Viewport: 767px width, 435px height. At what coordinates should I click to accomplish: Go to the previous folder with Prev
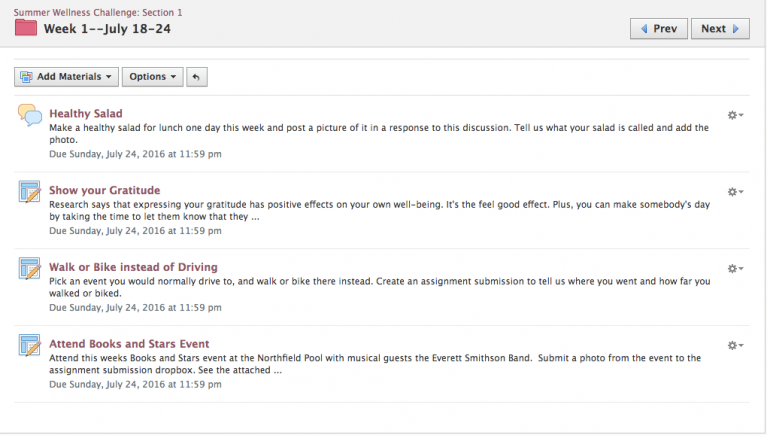[x=659, y=29]
